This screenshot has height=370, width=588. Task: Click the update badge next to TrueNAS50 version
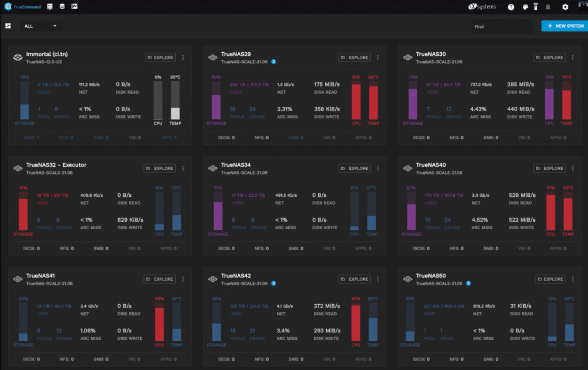(468, 284)
